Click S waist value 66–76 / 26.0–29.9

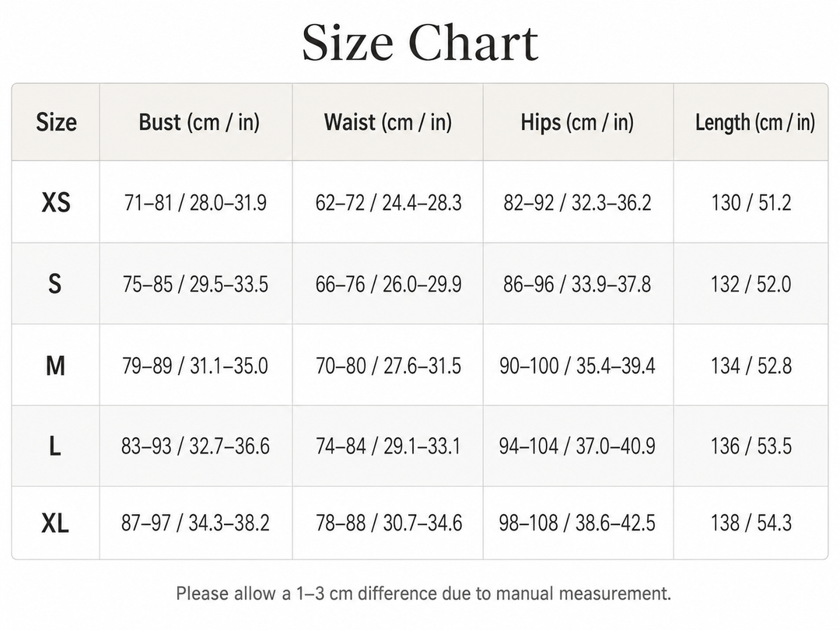(388, 285)
